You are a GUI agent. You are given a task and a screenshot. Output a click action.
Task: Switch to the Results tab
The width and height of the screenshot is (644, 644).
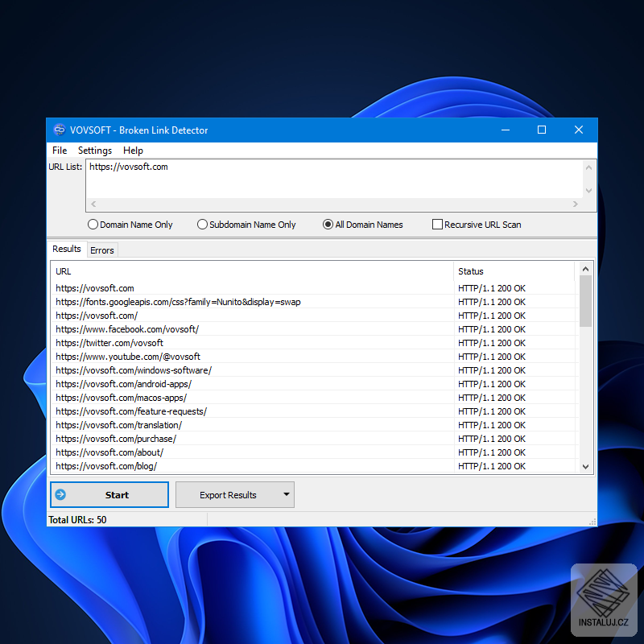pos(67,249)
